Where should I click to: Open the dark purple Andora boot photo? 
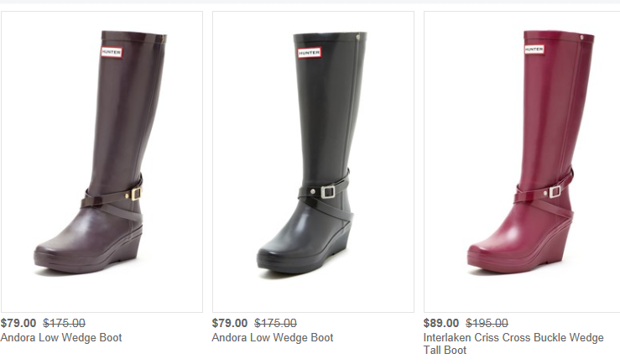(x=102, y=162)
